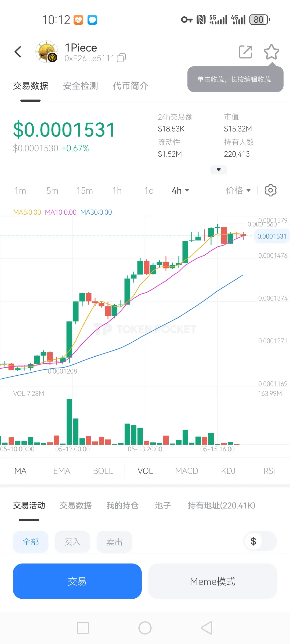Switch to 交易数据 top tab
This screenshot has height=644, width=290.
click(31, 86)
